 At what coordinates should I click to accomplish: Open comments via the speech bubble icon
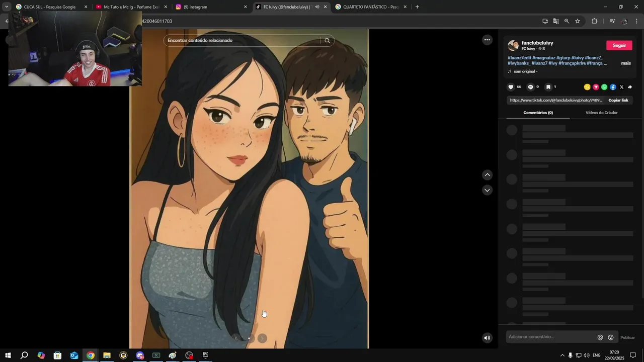(530, 87)
